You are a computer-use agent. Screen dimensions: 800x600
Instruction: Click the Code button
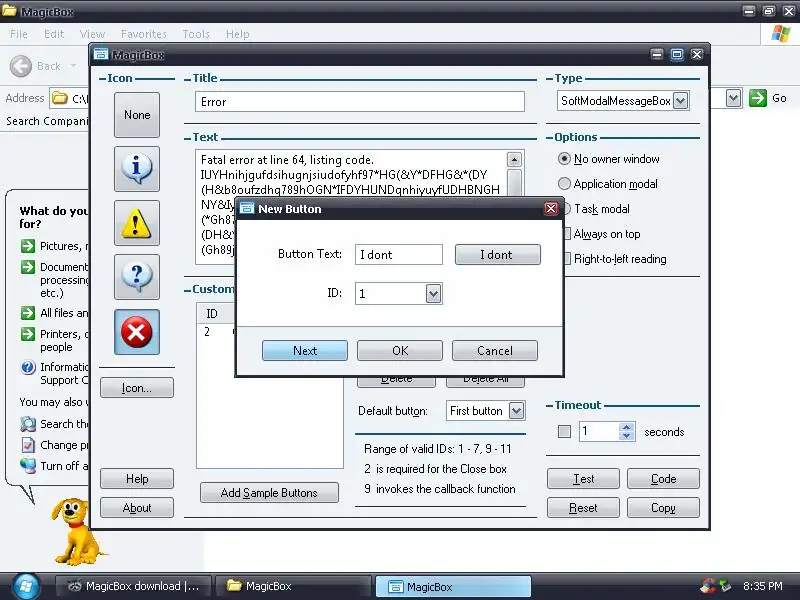(x=663, y=479)
